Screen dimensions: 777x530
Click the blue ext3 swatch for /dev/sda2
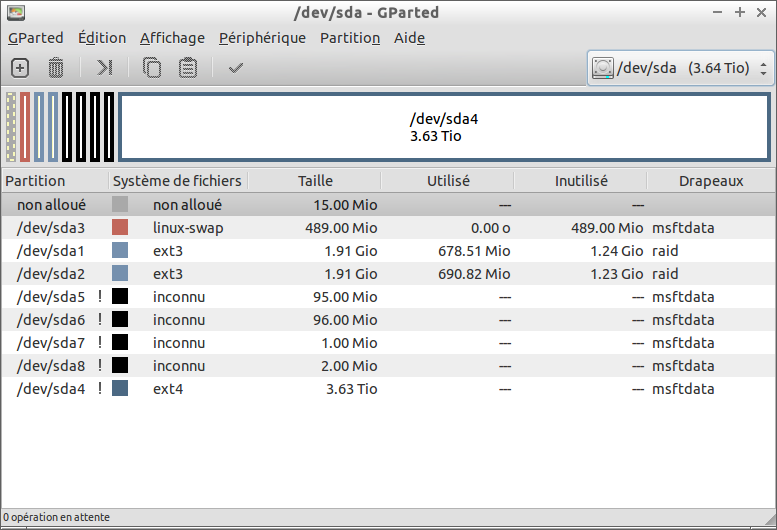pyautogui.click(x=120, y=273)
